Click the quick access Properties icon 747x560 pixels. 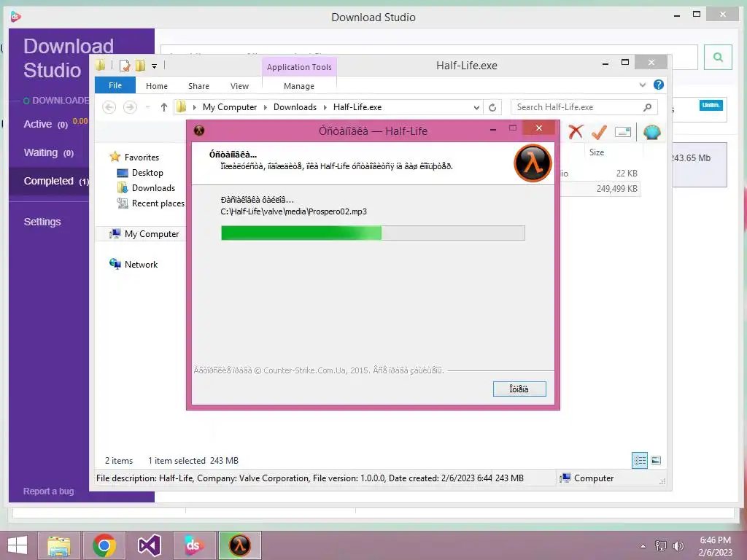(125, 66)
